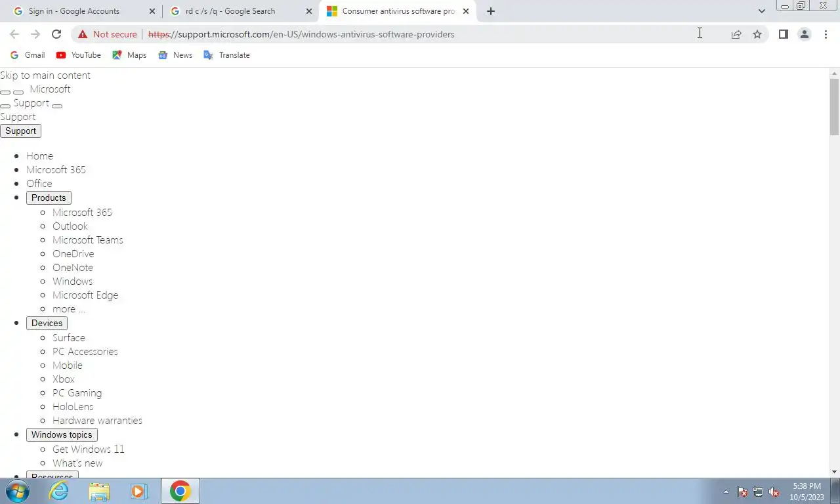This screenshot has height=504, width=840.
Task: Expand the Devices menu button
Action: click(47, 323)
